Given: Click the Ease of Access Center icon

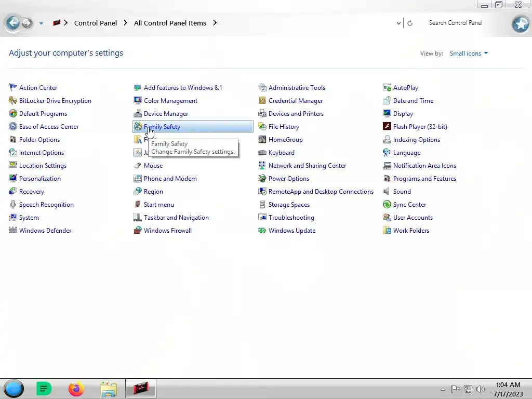Looking at the screenshot, I should 13,127.
